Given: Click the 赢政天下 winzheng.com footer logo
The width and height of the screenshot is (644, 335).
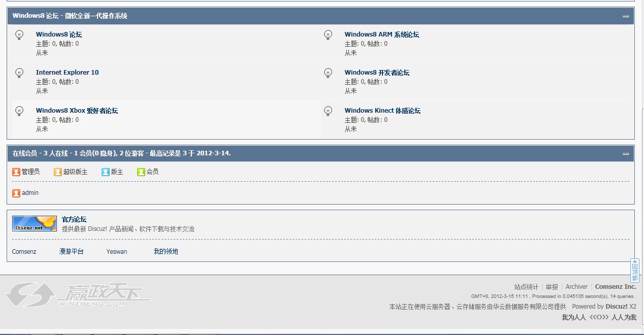Looking at the screenshot, I should [79, 296].
